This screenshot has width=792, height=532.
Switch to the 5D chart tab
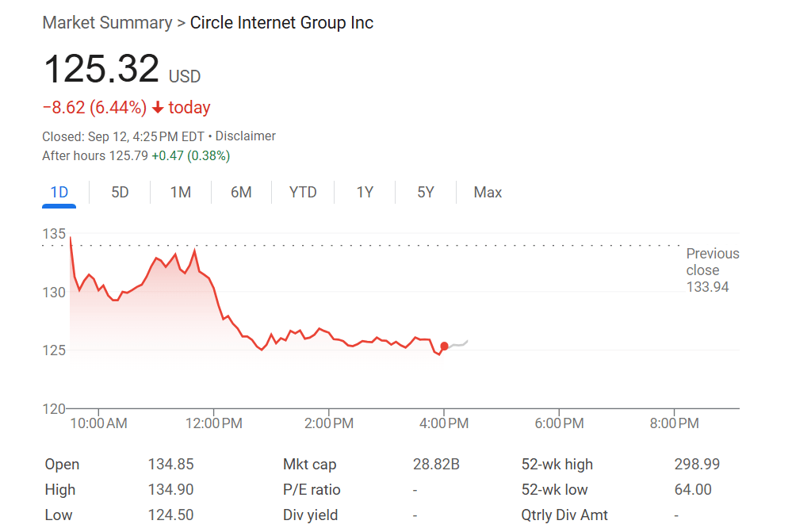point(120,193)
